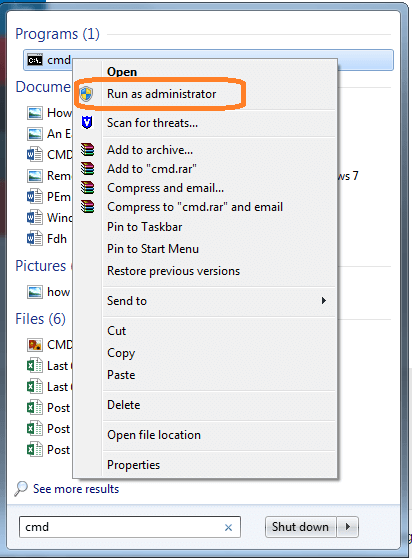Image resolution: width=412 pixels, height=558 pixels.
Task: Select Add to "cmd.rar"
Action: coord(152,169)
